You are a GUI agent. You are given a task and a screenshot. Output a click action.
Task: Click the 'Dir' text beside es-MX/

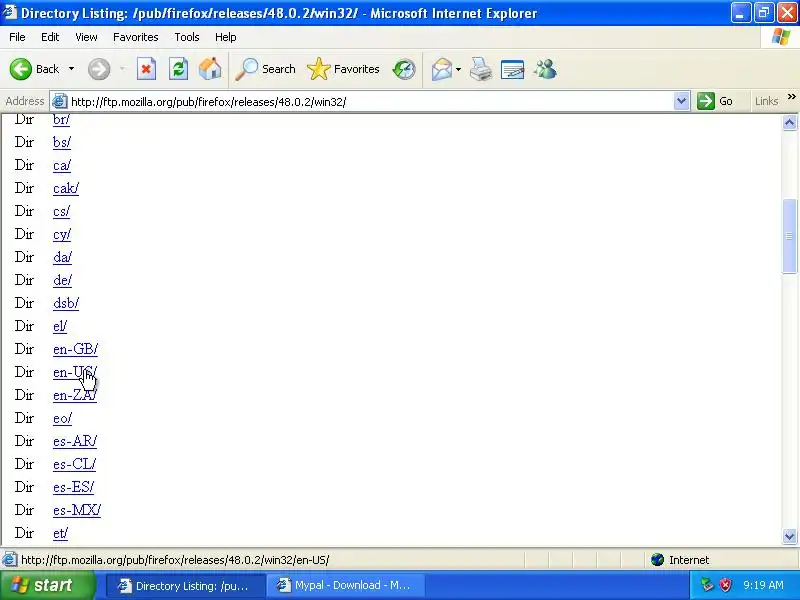(x=24, y=510)
